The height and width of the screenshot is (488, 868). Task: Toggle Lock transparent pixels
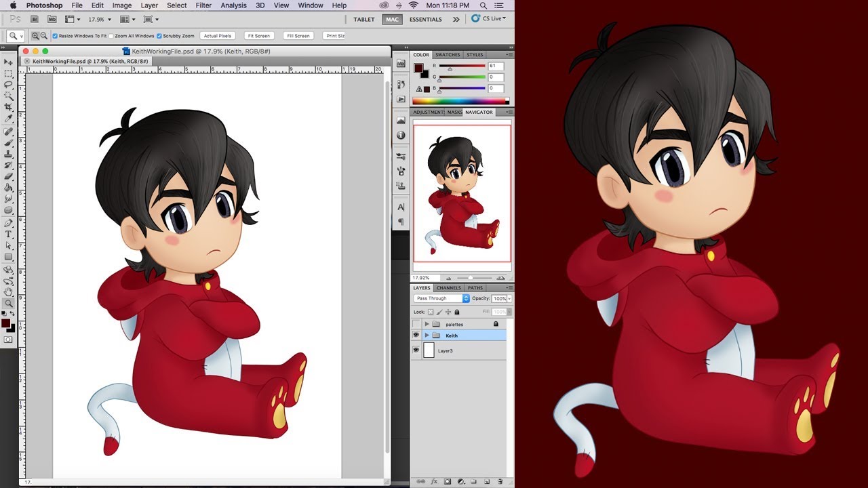click(x=430, y=312)
